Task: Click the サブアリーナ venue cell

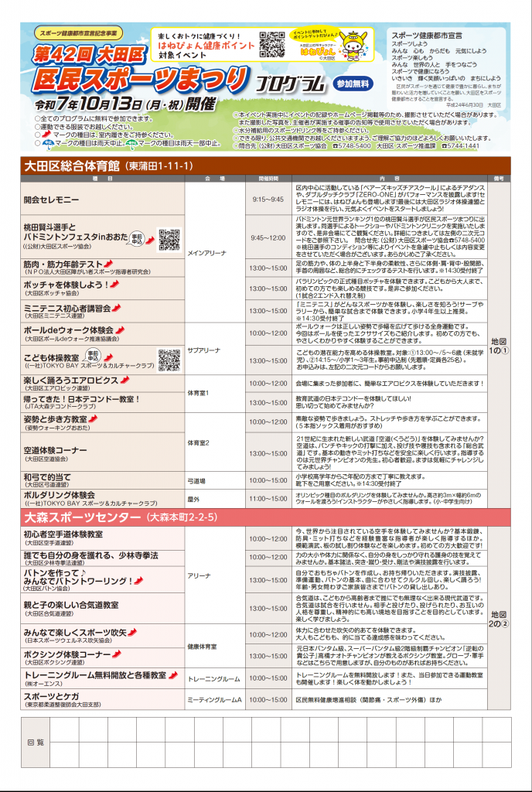Action: click(x=216, y=349)
